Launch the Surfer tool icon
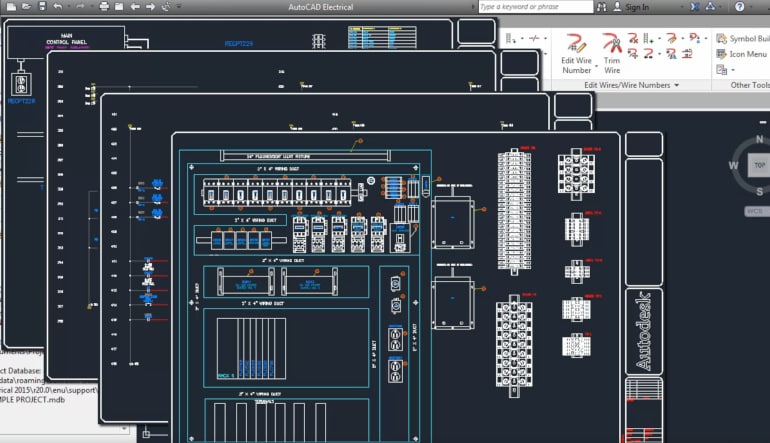 click(x=166, y=7)
